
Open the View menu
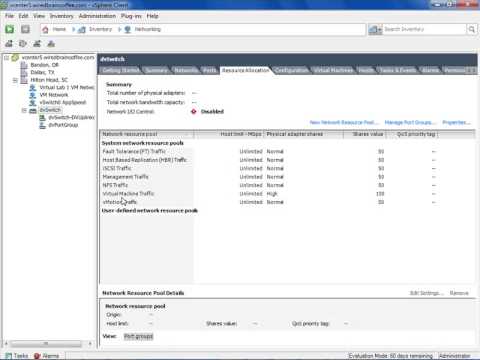(x=39, y=16)
